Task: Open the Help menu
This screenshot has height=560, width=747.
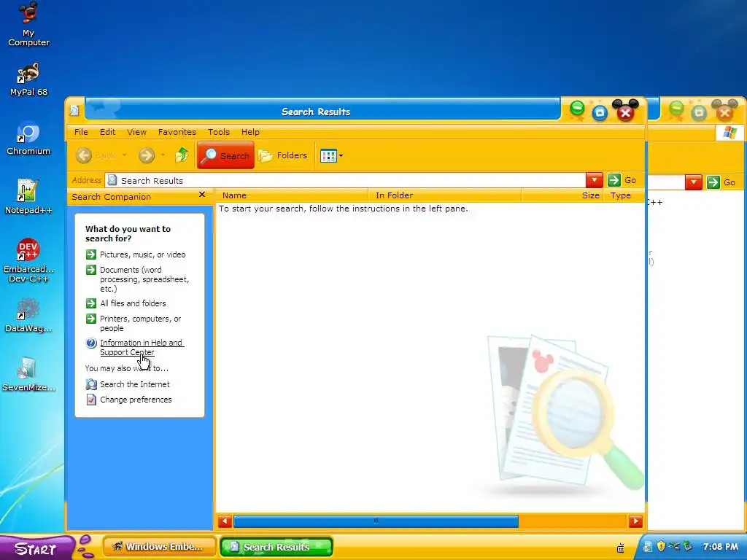Action: 250,132
